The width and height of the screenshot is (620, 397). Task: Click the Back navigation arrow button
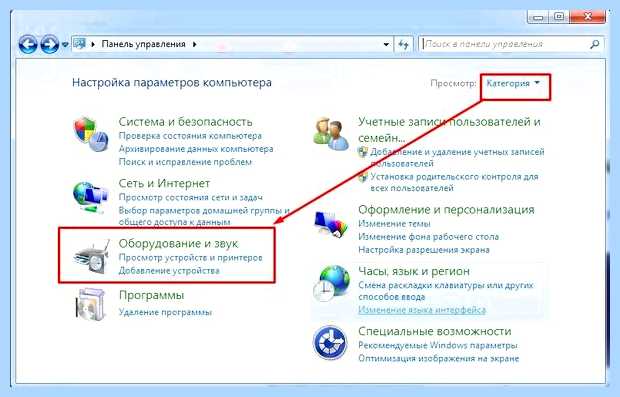(x=28, y=44)
